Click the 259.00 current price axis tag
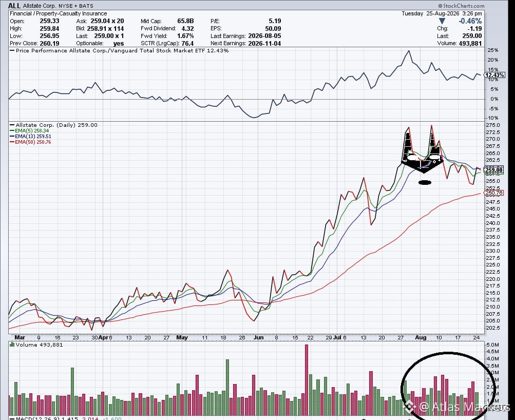 coord(494,170)
